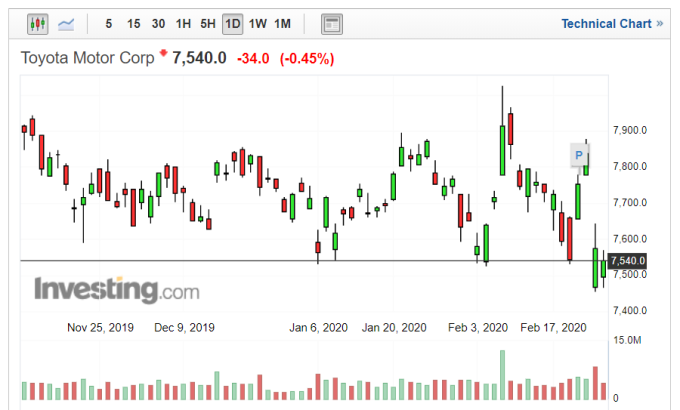Image resolution: width=680 pixels, height=410 pixels.
Task: Click the 7,540.0 current price axis tag
Action: pyautogui.click(x=628, y=261)
